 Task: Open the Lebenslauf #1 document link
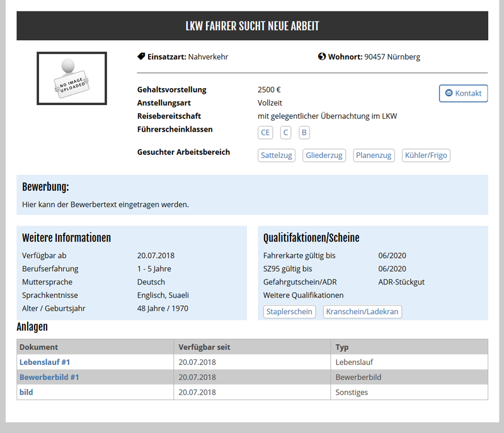click(45, 362)
